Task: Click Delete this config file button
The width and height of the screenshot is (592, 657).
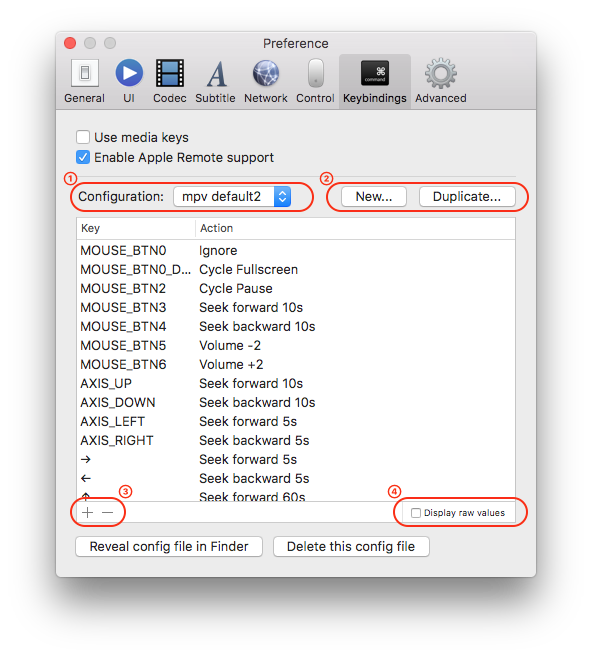Action: (x=351, y=546)
